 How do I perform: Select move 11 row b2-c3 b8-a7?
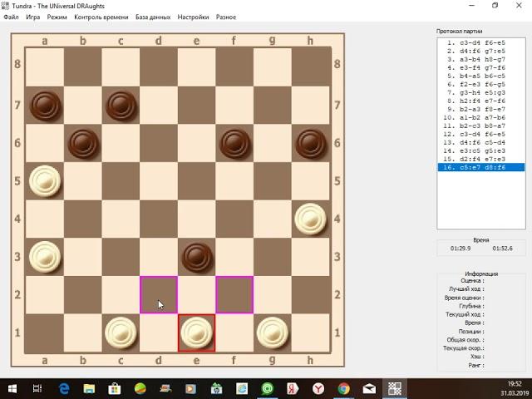click(x=481, y=126)
